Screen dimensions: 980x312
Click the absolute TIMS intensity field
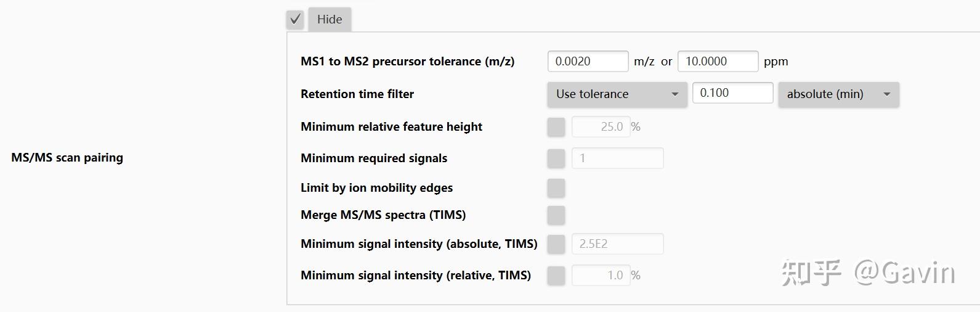(x=618, y=244)
